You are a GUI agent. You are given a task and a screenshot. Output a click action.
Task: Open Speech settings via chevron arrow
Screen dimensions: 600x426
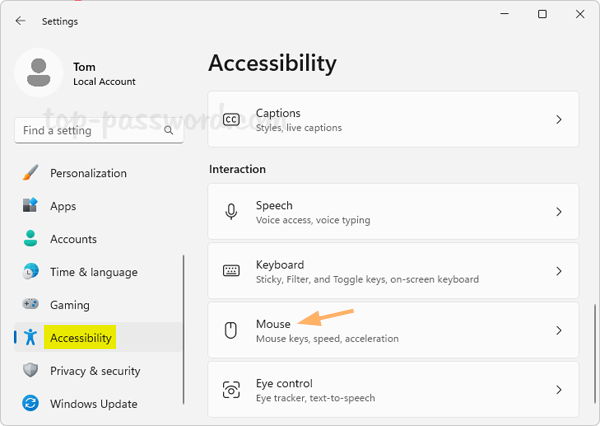click(x=558, y=212)
